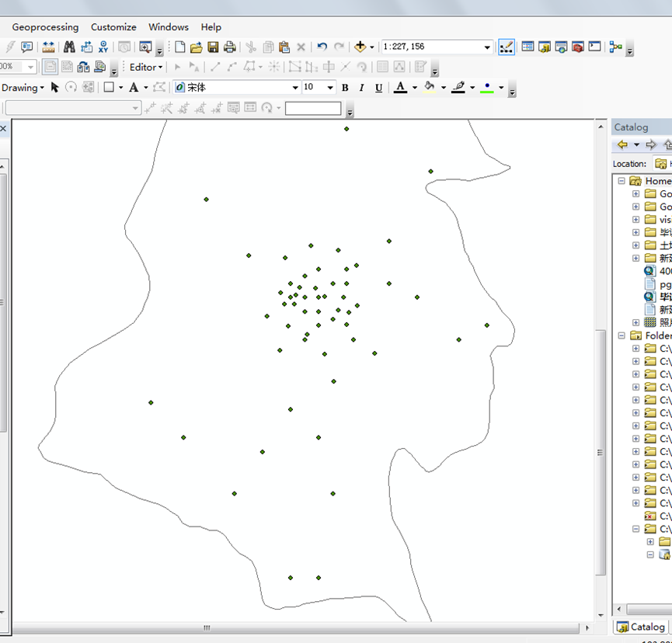The height and width of the screenshot is (643, 672).
Task: Open the ArcToolbox window icon
Action: point(578,47)
